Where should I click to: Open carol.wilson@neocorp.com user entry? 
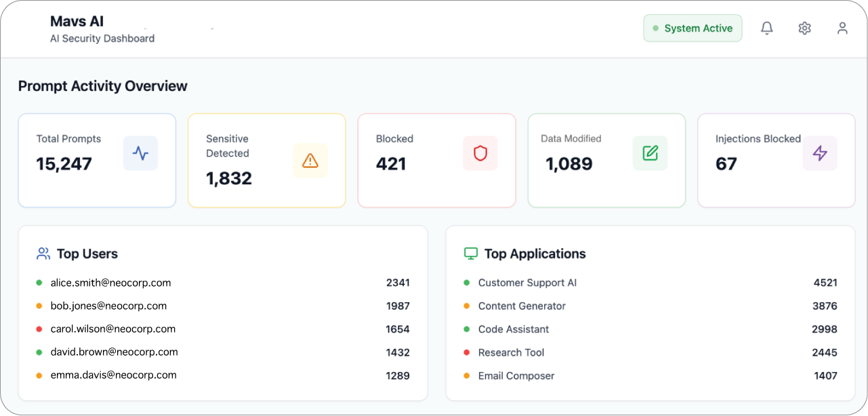pyautogui.click(x=112, y=329)
